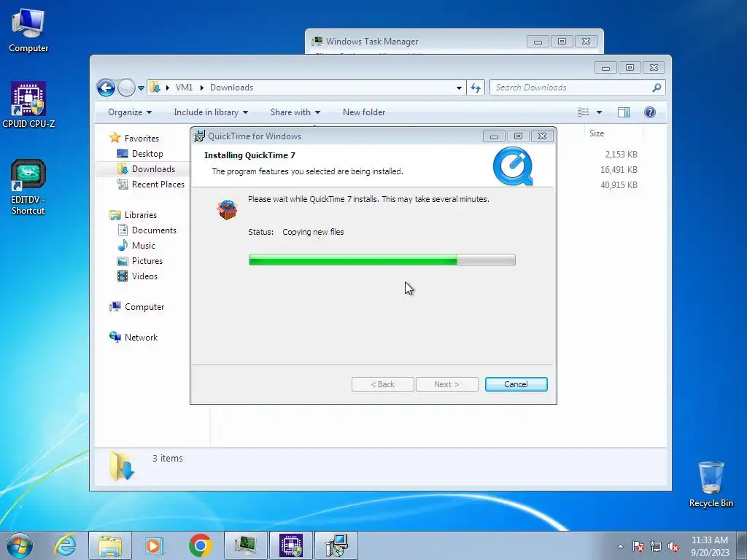The image size is (747, 560).
Task: Create a New folder
Action: [364, 112]
